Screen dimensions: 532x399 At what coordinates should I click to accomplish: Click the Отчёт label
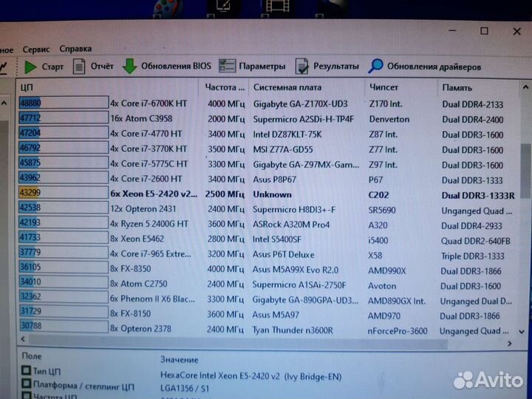coord(102,66)
